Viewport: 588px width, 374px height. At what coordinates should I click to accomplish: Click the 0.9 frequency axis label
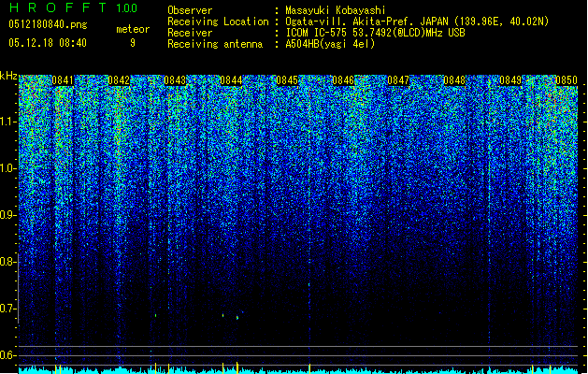(7, 215)
